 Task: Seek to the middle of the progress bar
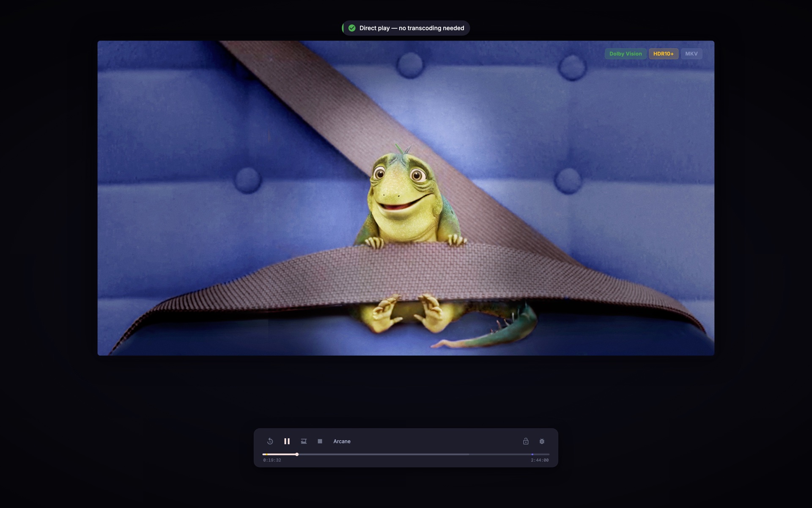pos(406,454)
